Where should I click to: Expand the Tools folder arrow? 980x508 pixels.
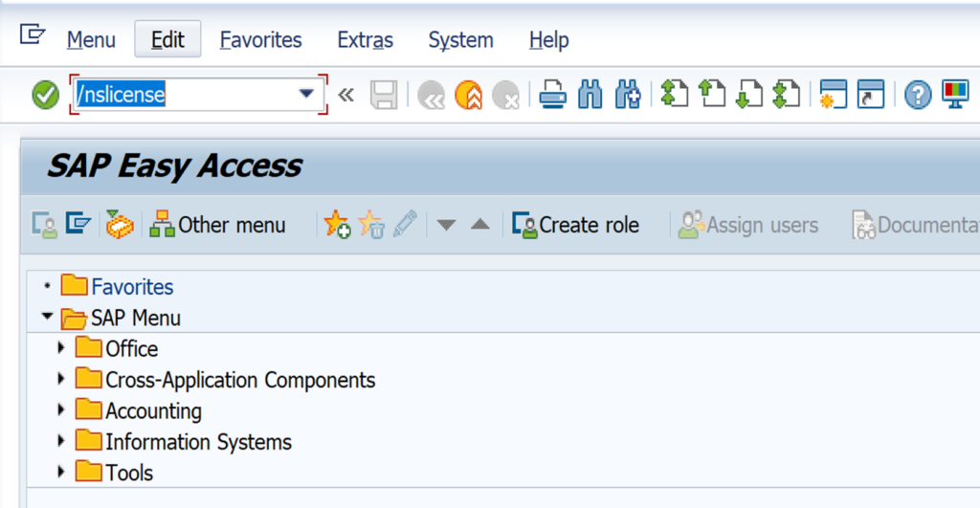60,472
